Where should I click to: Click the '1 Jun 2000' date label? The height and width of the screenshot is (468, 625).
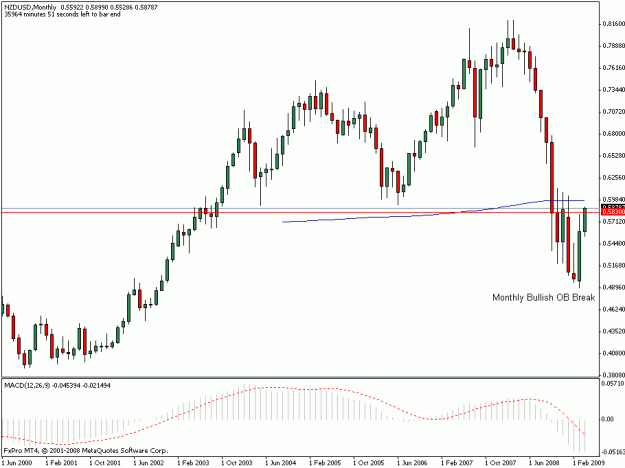click(17, 463)
